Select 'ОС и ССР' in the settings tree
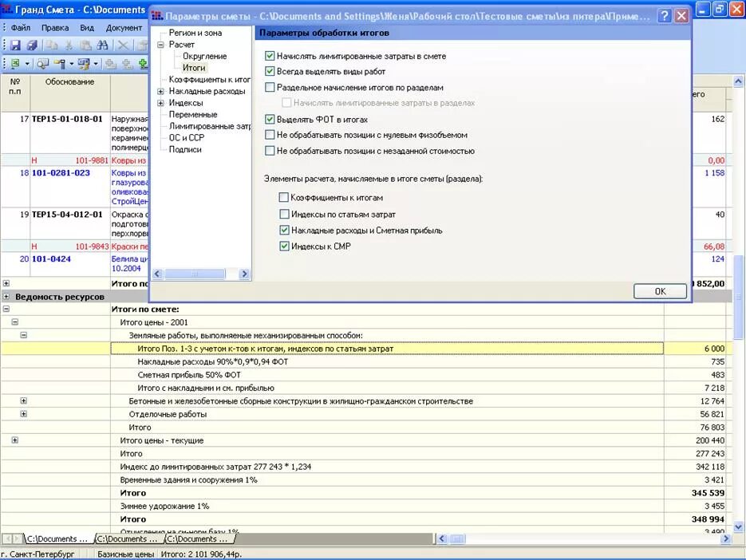The height and width of the screenshot is (560, 746). pyautogui.click(x=187, y=137)
